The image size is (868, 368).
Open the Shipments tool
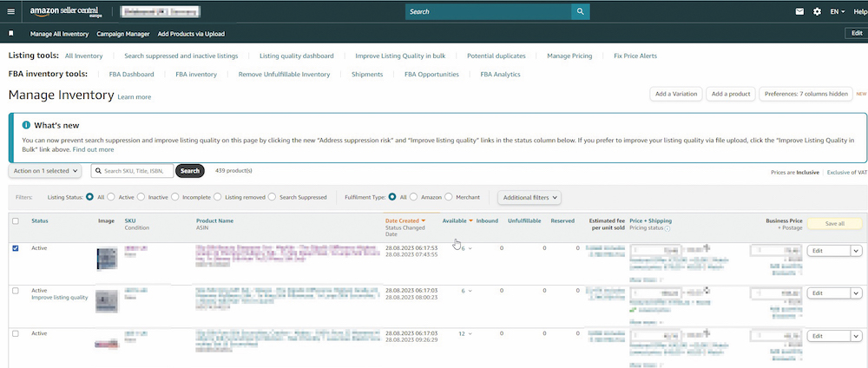(367, 74)
